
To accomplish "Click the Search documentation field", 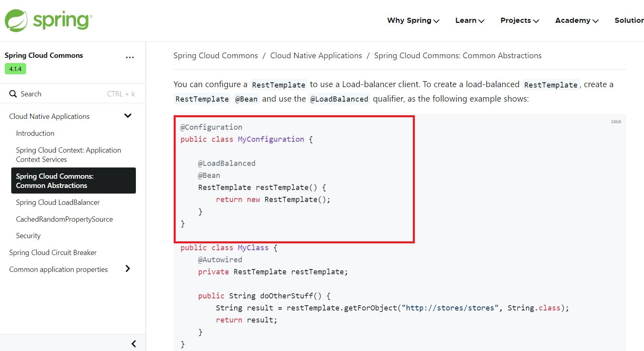I will point(60,94).
